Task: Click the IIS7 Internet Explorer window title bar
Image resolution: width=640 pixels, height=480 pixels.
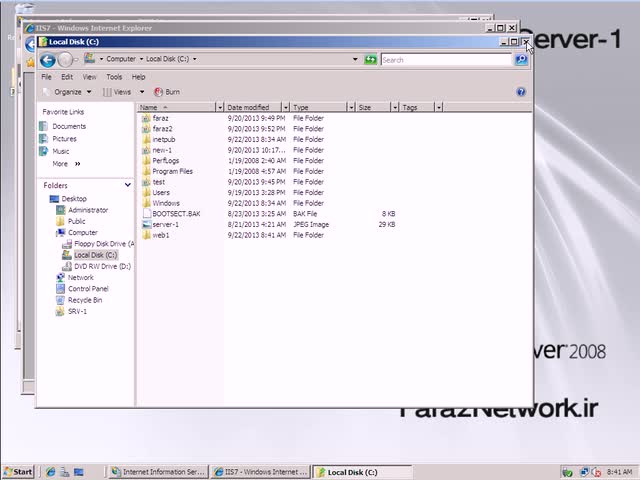Action: click(253, 28)
